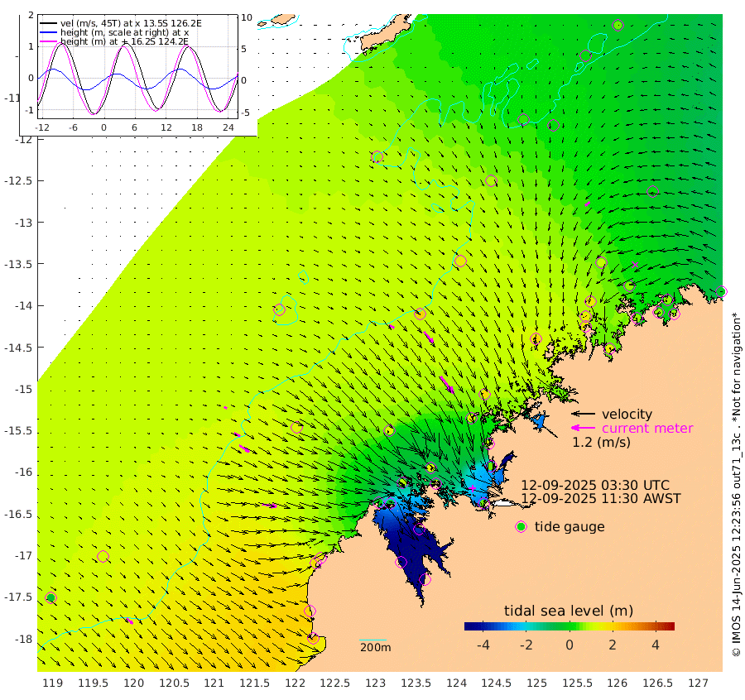This screenshot has width=745, height=700.
Task: Click the blue line sample in inset legend
Action: tap(49, 32)
